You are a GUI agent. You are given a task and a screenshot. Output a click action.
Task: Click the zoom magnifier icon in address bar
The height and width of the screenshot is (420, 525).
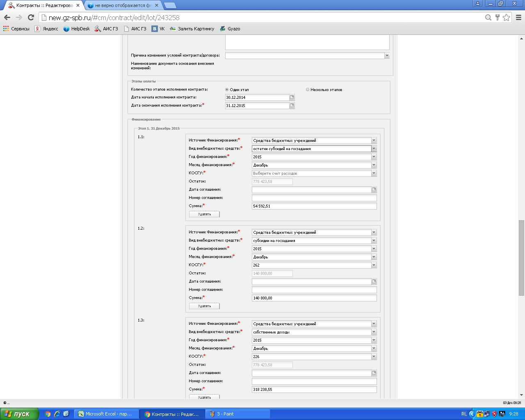(x=488, y=17)
